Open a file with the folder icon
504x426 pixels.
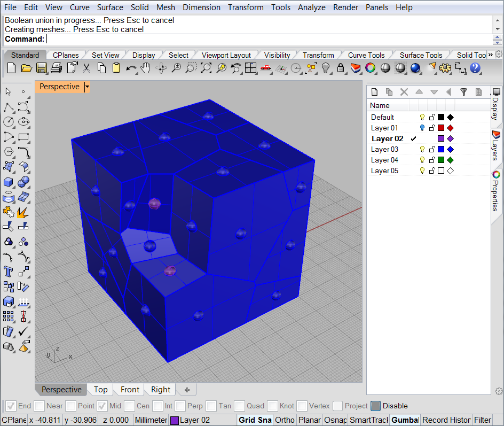click(x=26, y=68)
